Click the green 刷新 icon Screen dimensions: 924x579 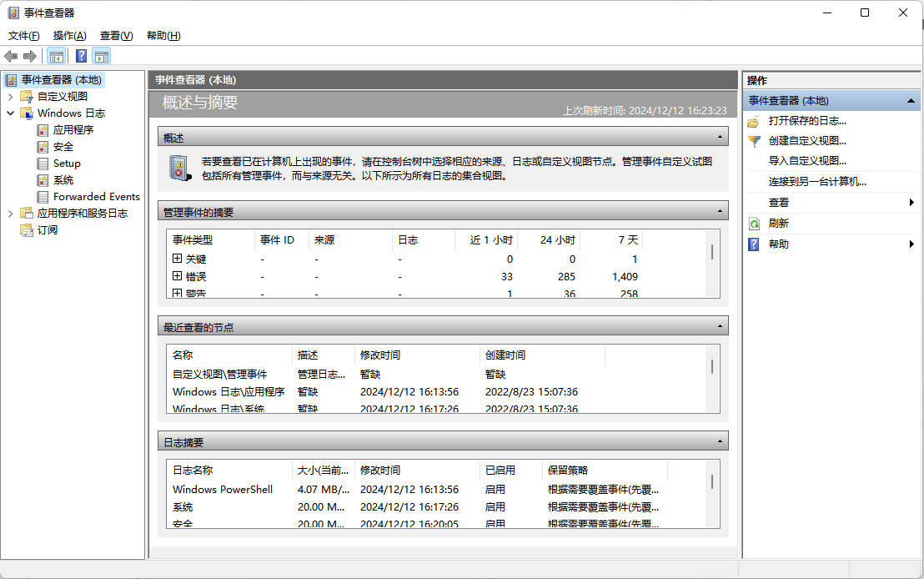(754, 224)
